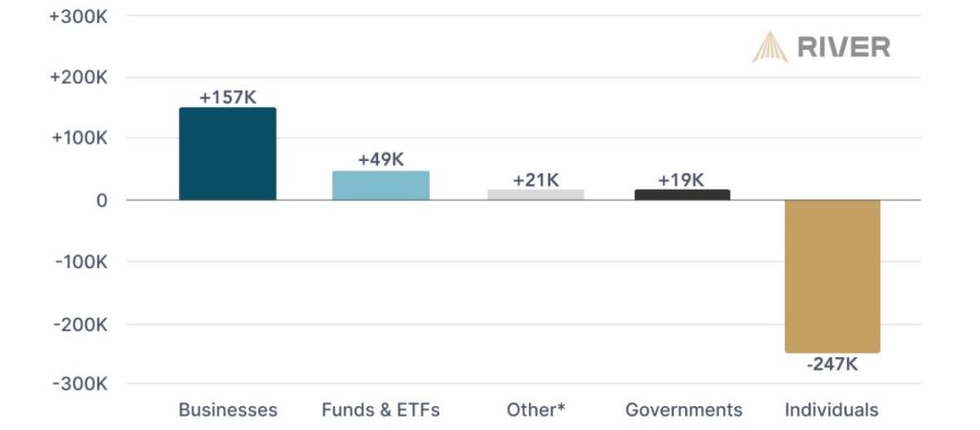Viewport: 980px width, 430px height.
Task: Select the light blue Funds & ETFs bar
Action: (381, 186)
